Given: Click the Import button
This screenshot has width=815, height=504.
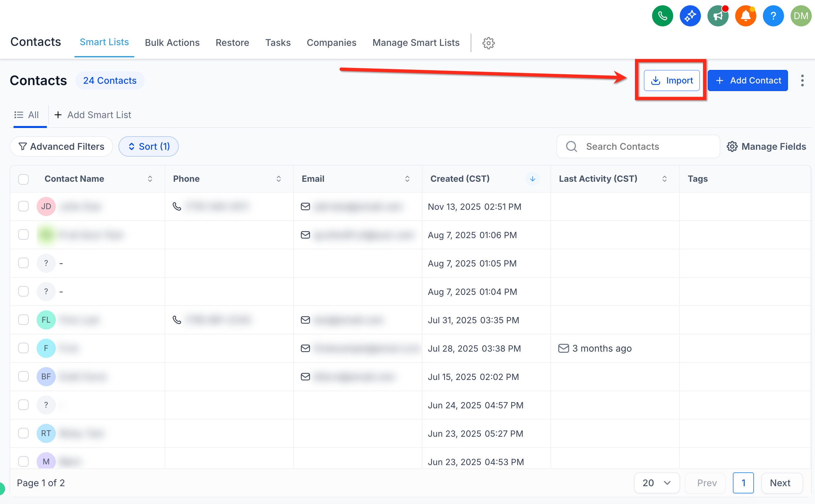Looking at the screenshot, I should [671, 80].
